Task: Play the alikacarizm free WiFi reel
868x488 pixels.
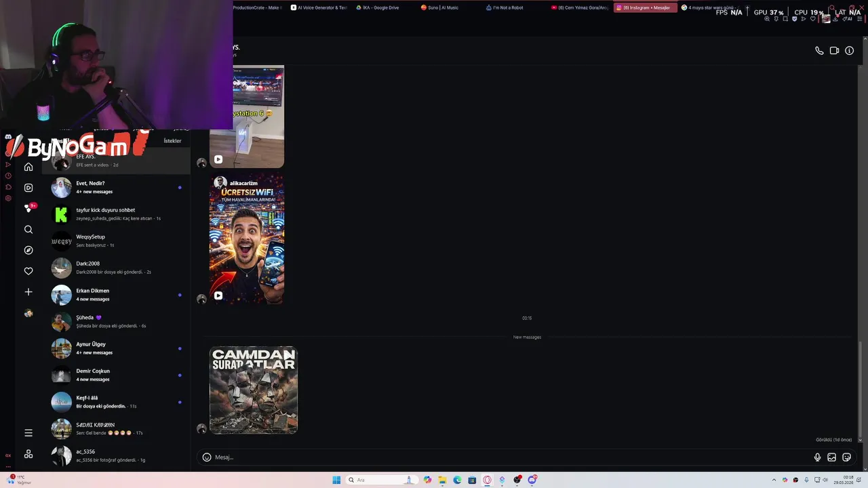Action: [247, 239]
